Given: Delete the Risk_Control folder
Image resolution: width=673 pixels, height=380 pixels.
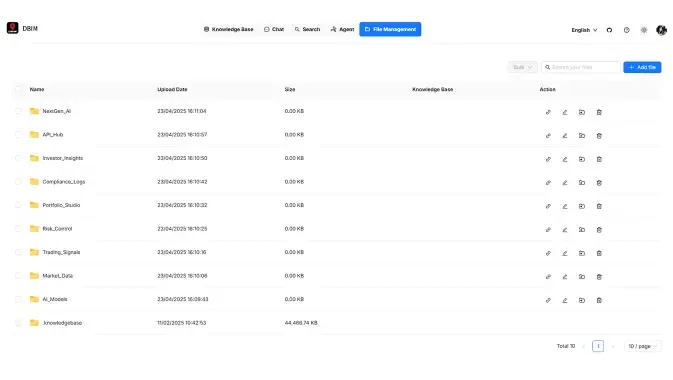Looking at the screenshot, I should [599, 230].
